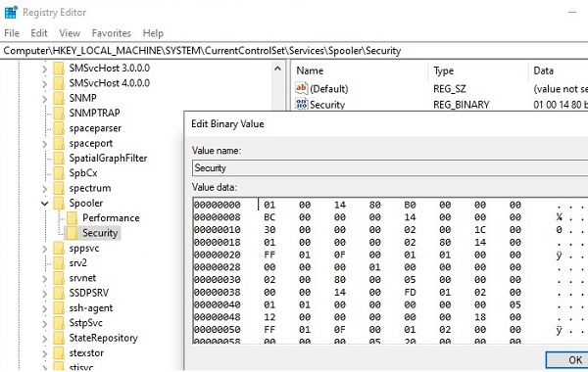The image size is (588, 372).
Task: Click hex byte BC in row 00000008
Action: click(269, 217)
